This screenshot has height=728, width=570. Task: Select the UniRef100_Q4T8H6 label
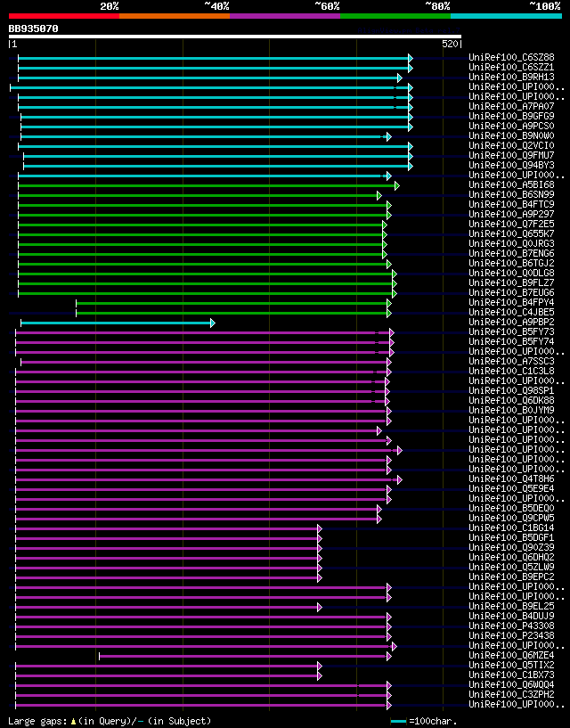(511, 479)
